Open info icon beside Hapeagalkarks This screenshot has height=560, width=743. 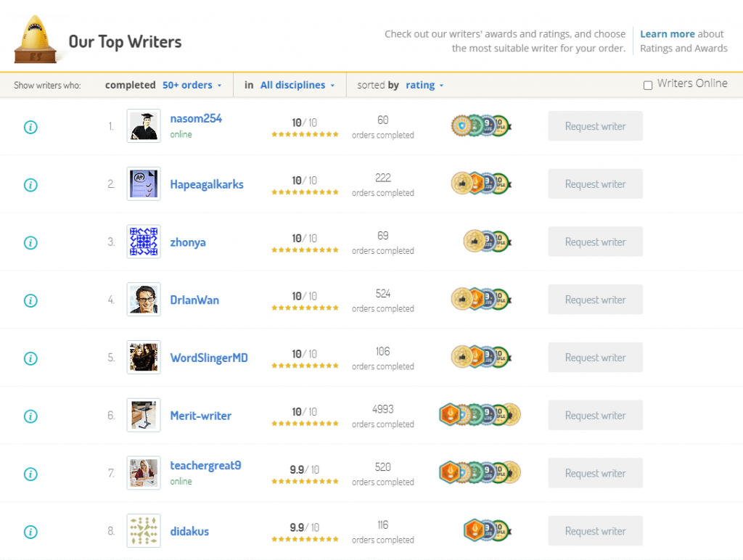(x=30, y=185)
